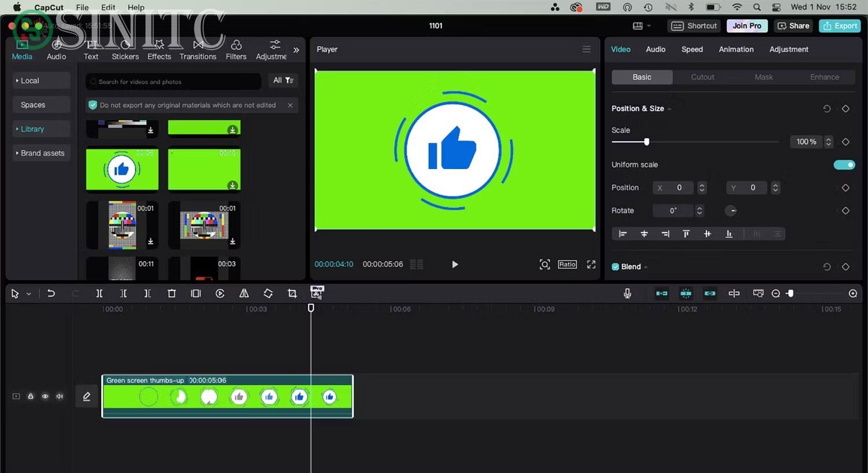
Task: Align clip to left edge
Action: 623,234
